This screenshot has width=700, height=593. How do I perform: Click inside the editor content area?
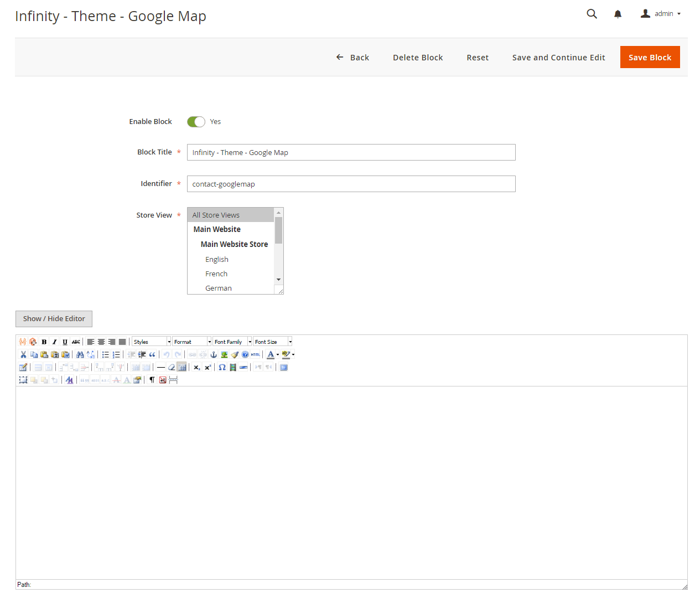tap(351, 482)
